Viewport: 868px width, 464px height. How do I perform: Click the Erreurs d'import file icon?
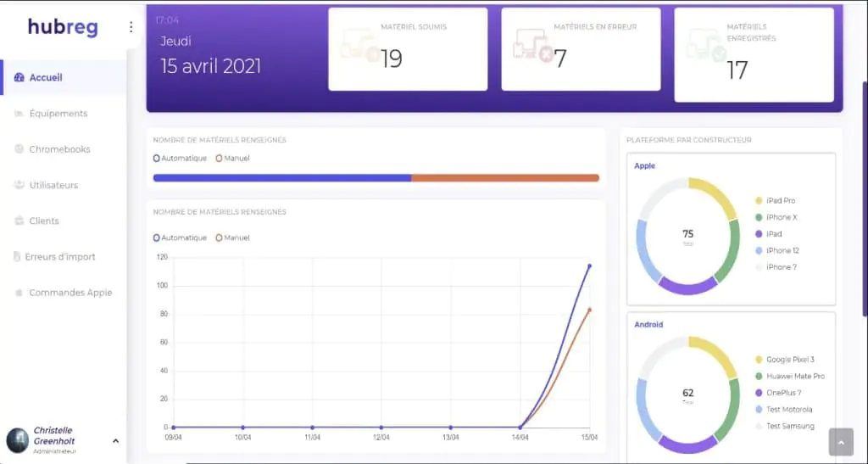coord(17,256)
